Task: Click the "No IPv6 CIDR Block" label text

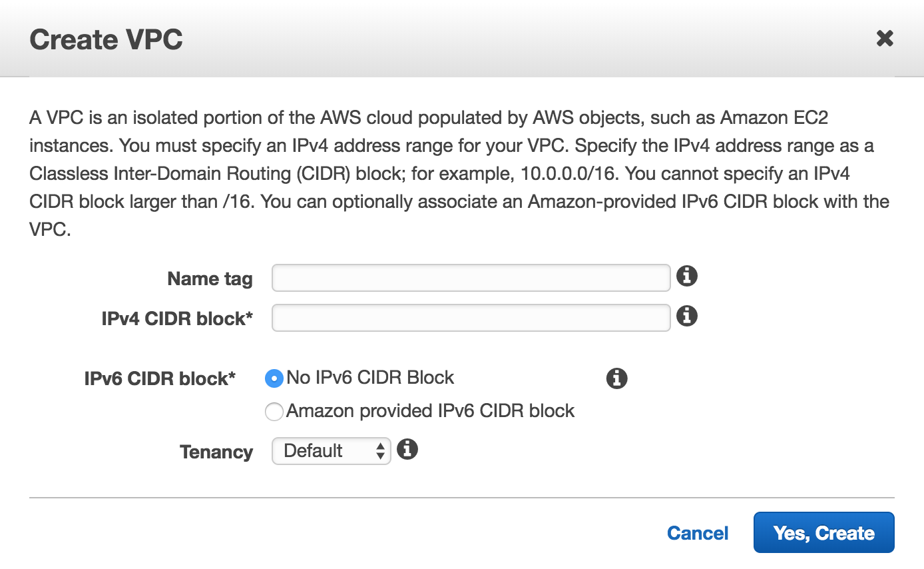Action: pyautogui.click(x=370, y=377)
